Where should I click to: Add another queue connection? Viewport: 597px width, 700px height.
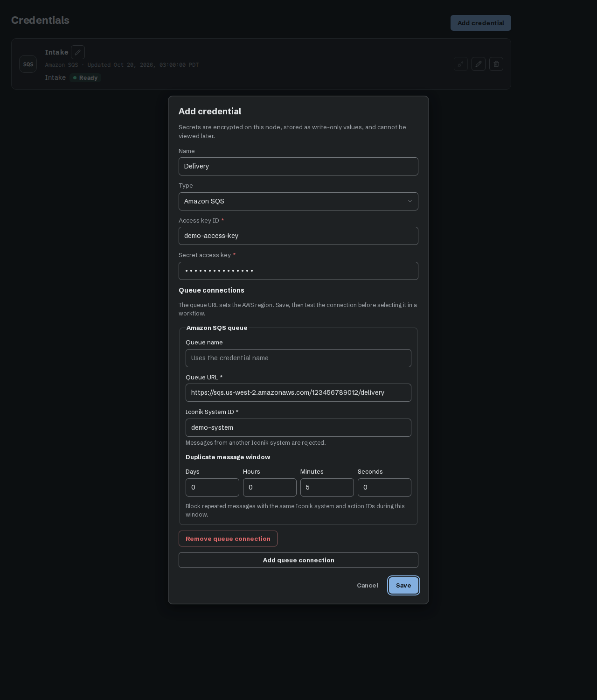click(298, 560)
